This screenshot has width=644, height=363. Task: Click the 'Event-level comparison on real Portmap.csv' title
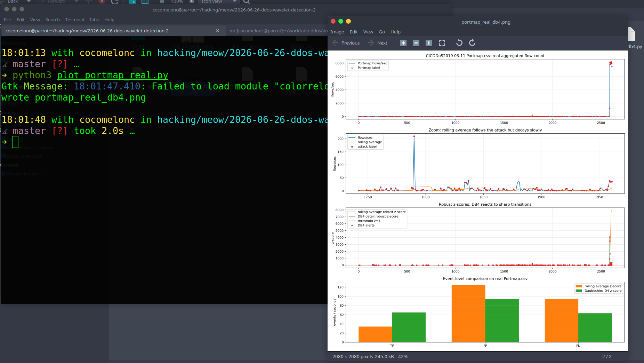485,278
